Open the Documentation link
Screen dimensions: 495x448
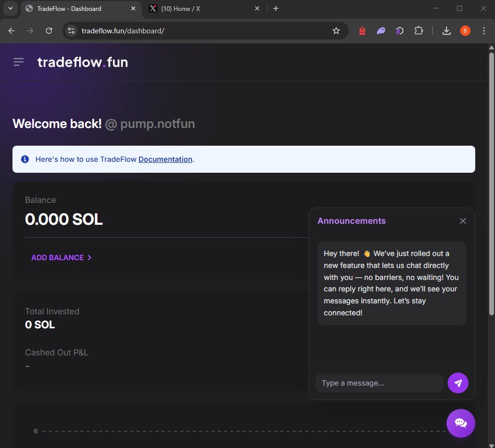(166, 159)
